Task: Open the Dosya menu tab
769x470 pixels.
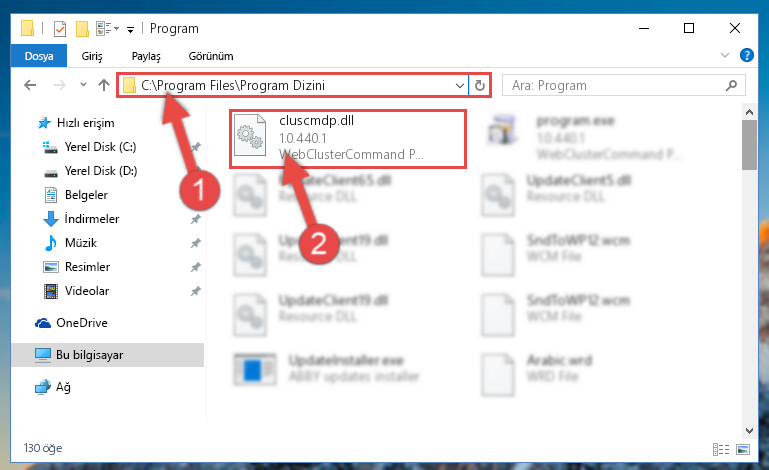Action: (x=39, y=56)
